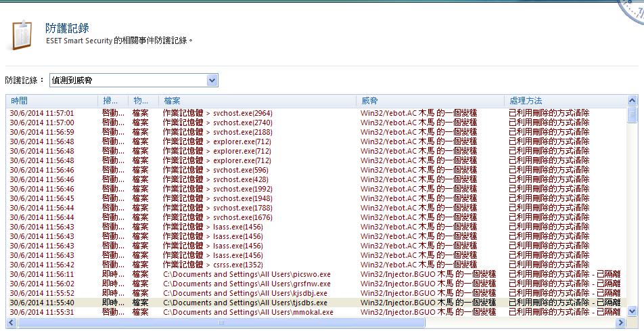Image resolution: width=644 pixels, height=331 pixels.
Task: Click the timestamp 30/6/2014 11:55:52
Action: (x=42, y=293)
